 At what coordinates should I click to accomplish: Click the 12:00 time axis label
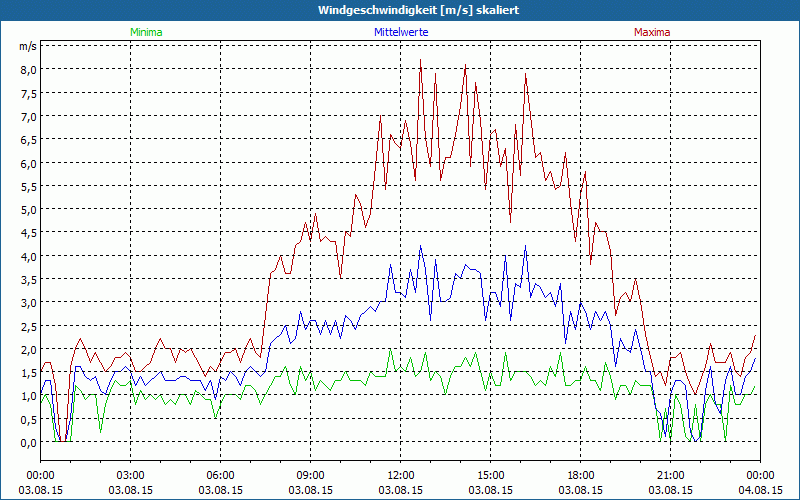(x=401, y=476)
